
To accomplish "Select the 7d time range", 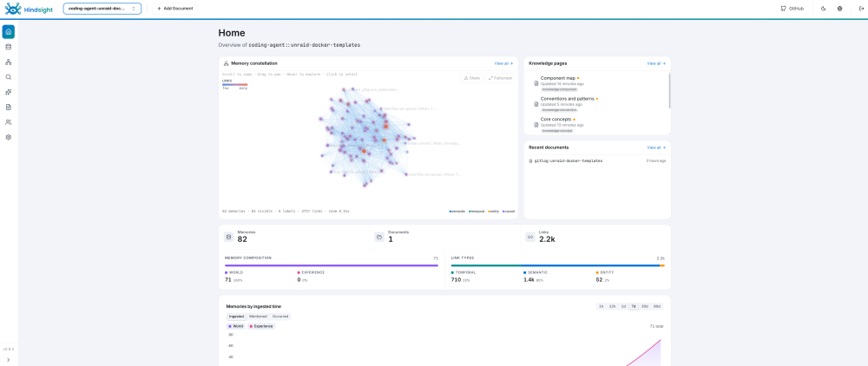I will [634, 306].
